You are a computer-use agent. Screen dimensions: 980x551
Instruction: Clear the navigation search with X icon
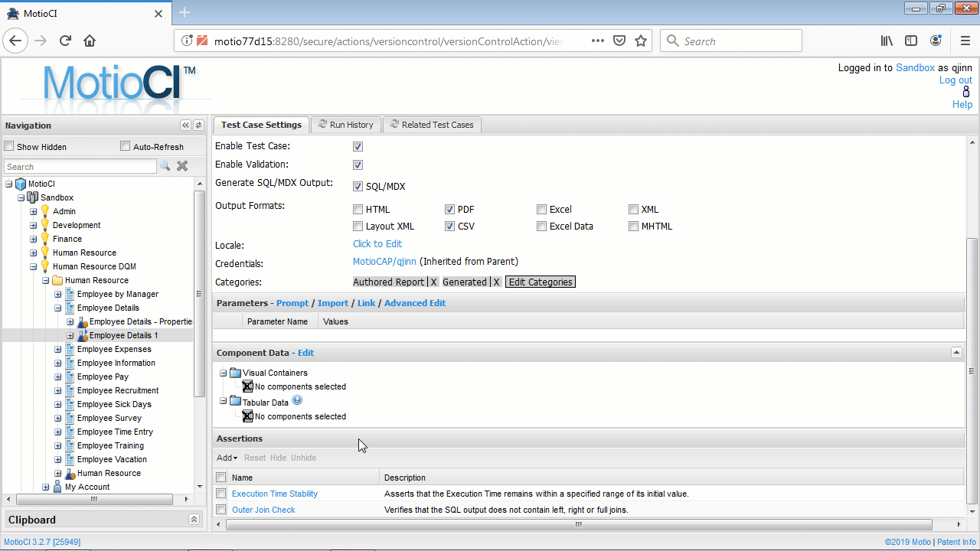click(x=182, y=166)
